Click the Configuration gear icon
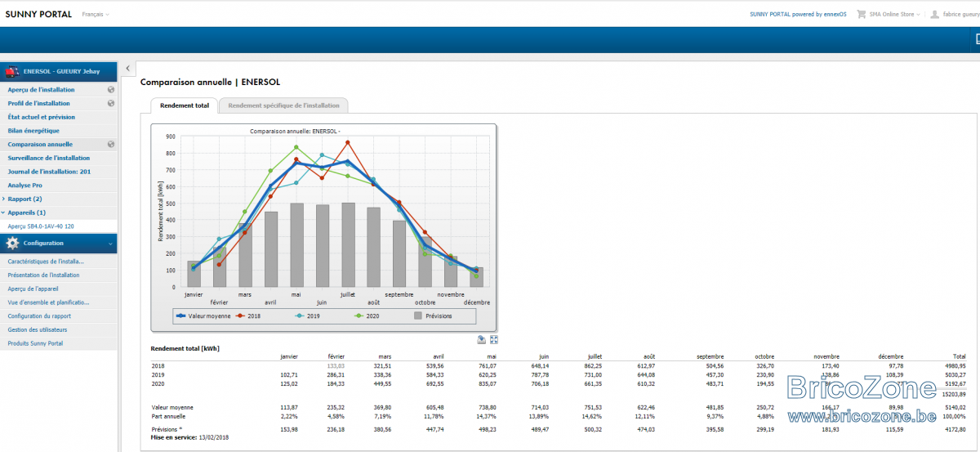The width and height of the screenshot is (980, 452). pyautogui.click(x=12, y=244)
